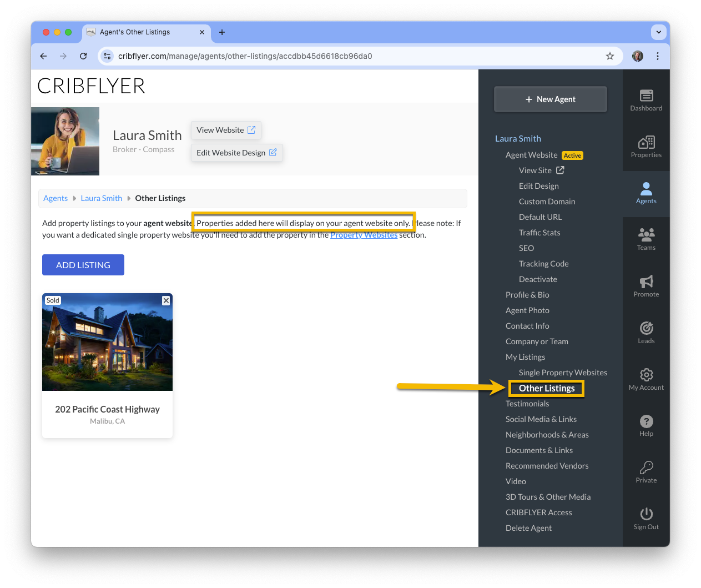The image size is (701, 588).
Task: Click the site information icon in address bar
Action: [x=108, y=56]
